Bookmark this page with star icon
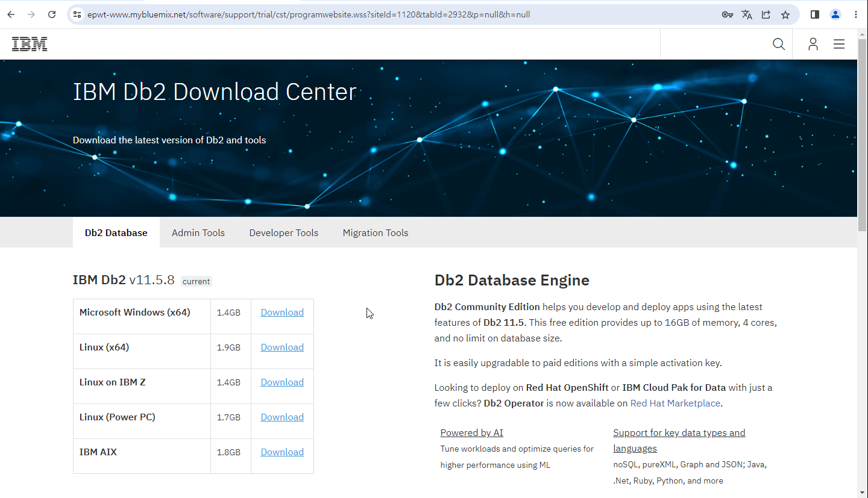 (785, 14)
